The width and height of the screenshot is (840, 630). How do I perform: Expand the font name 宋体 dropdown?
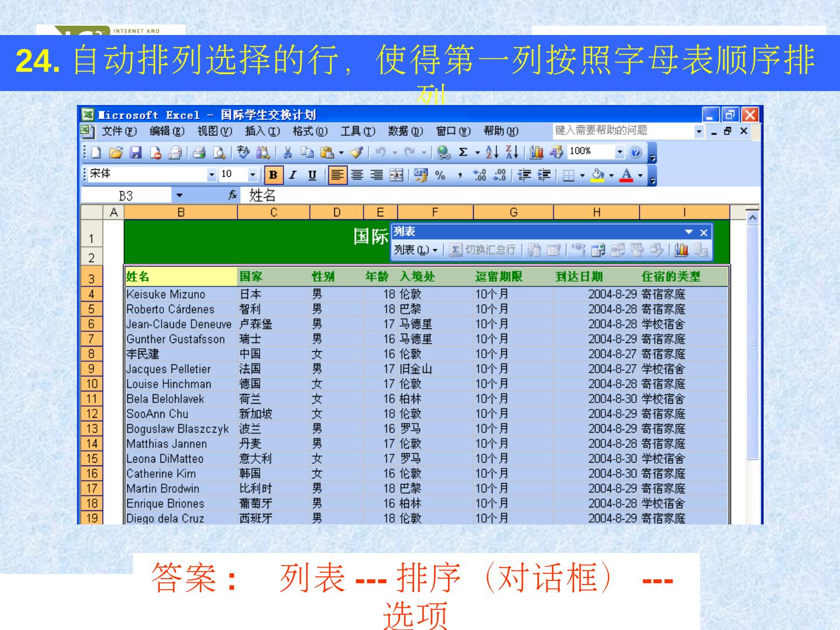212,175
